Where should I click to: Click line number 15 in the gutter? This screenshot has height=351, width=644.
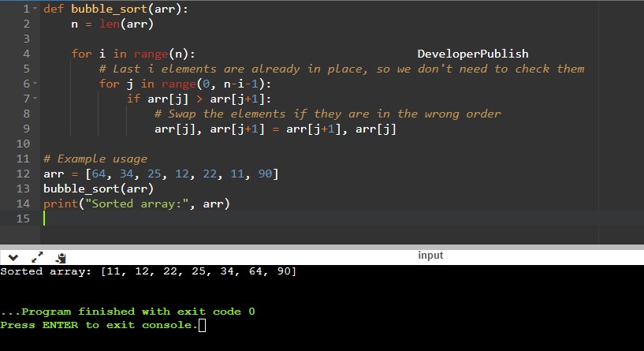pyautogui.click(x=23, y=218)
